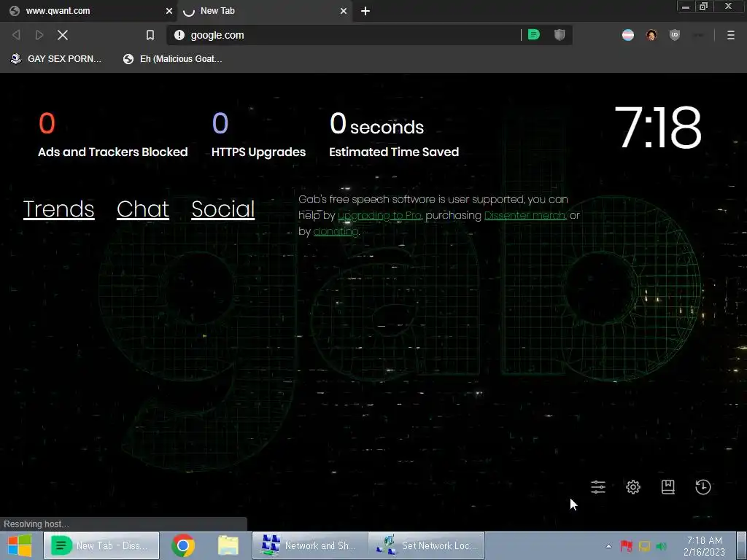The width and height of the screenshot is (747, 560).
Task: Open the taskbar date and time
Action: (x=704, y=546)
